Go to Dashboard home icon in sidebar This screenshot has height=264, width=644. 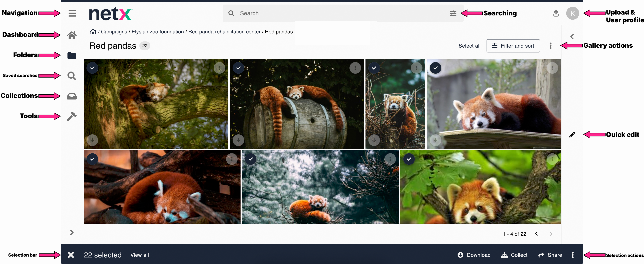(x=72, y=35)
